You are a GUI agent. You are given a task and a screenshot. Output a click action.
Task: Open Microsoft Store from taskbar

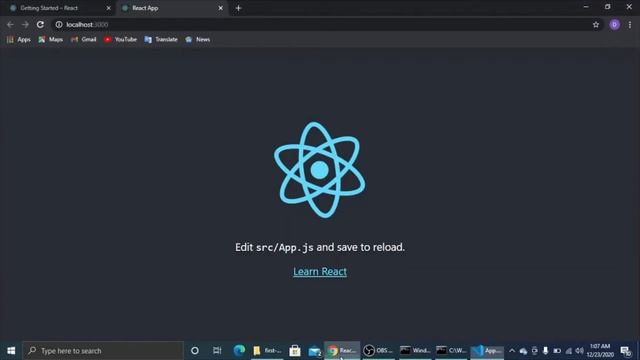[x=295, y=351]
